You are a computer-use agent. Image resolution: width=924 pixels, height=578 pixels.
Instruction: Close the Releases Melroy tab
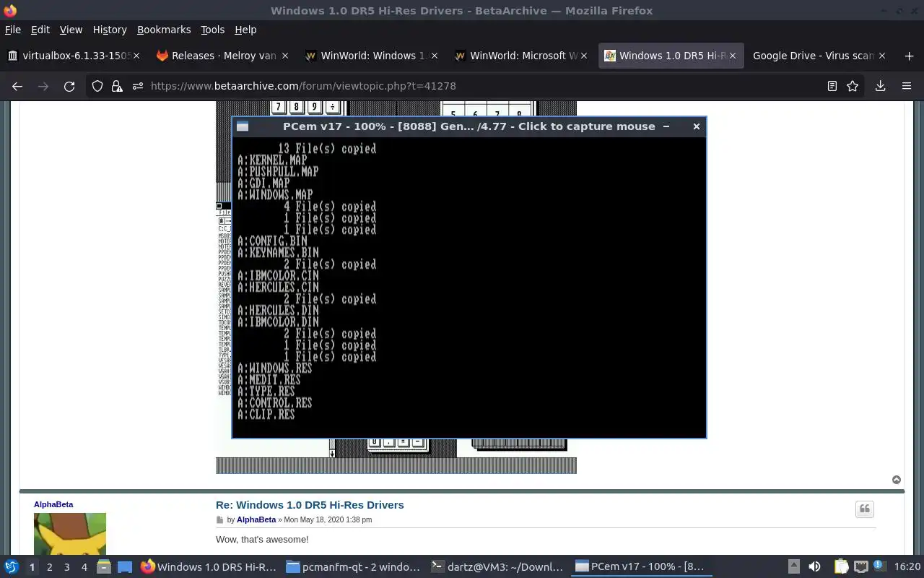pyautogui.click(x=285, y=56)
